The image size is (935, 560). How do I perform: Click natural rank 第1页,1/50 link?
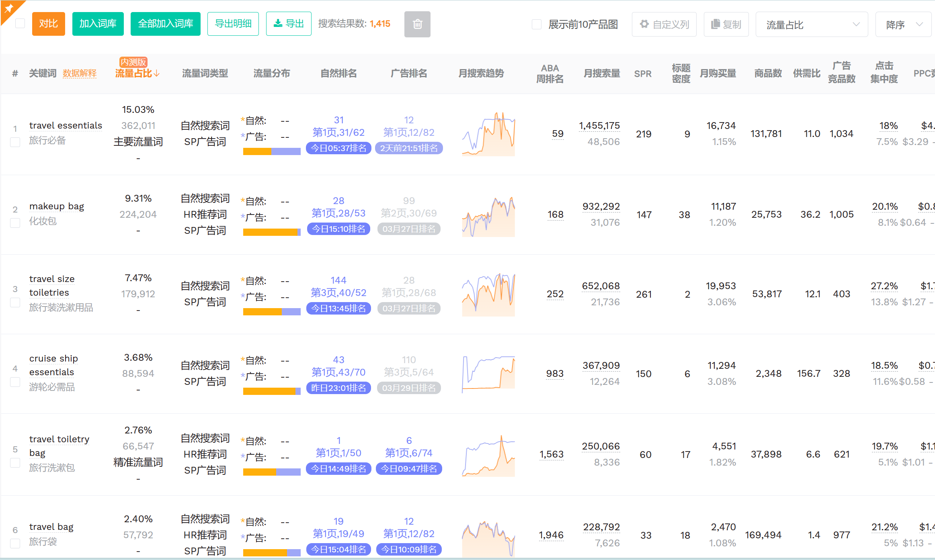coord(338,453)
